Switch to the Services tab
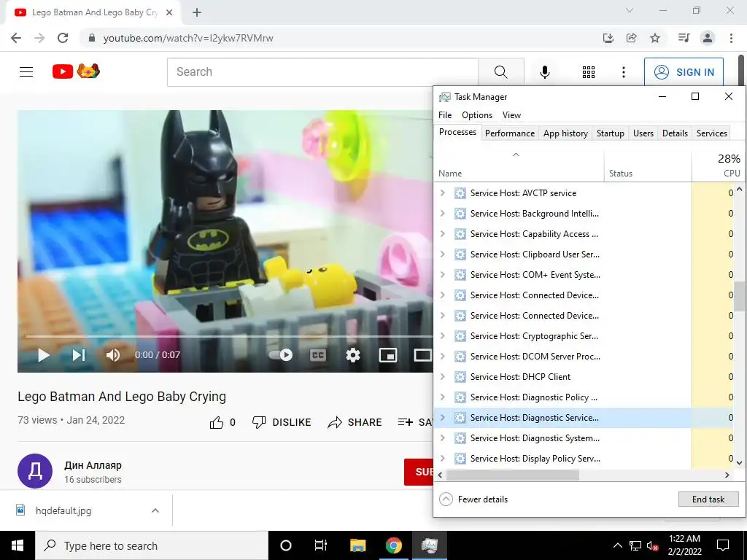The width and height of the screenshot is (747, 560). pyautogui.click(x=712, y=133)
